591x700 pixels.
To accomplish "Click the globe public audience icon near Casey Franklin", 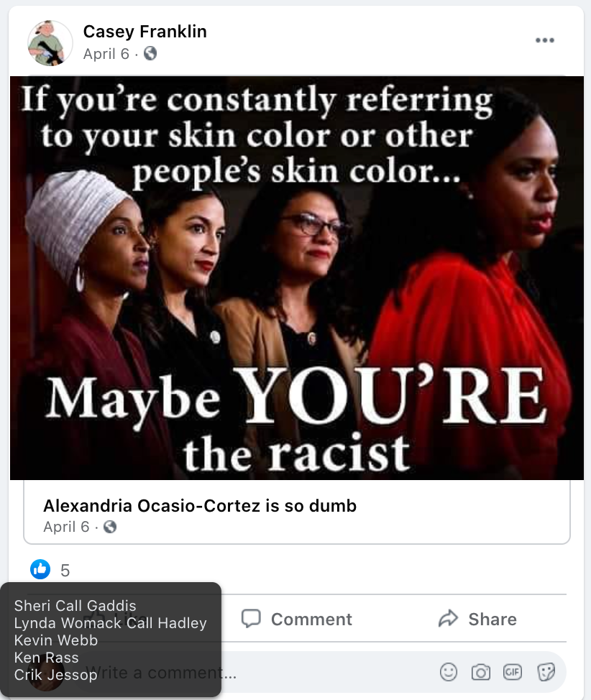I will [x=150, y=54].
